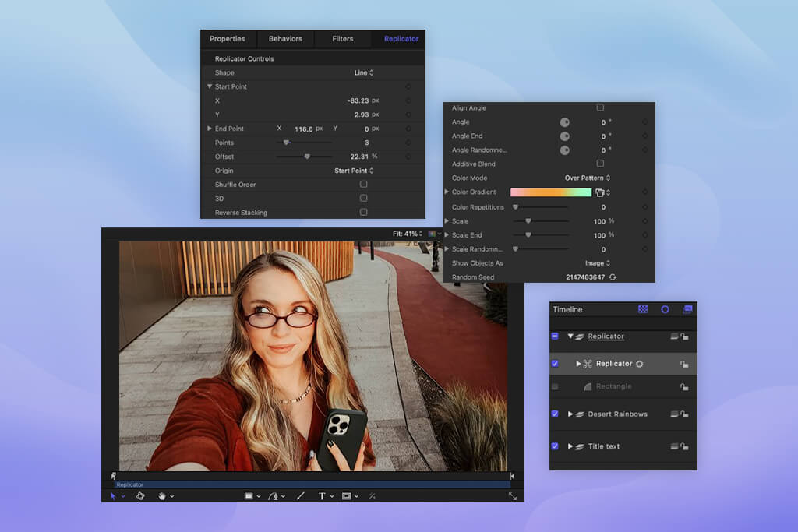
Task: Collapse the Start Point disclosure triangle
Action: tap(209, 86)
